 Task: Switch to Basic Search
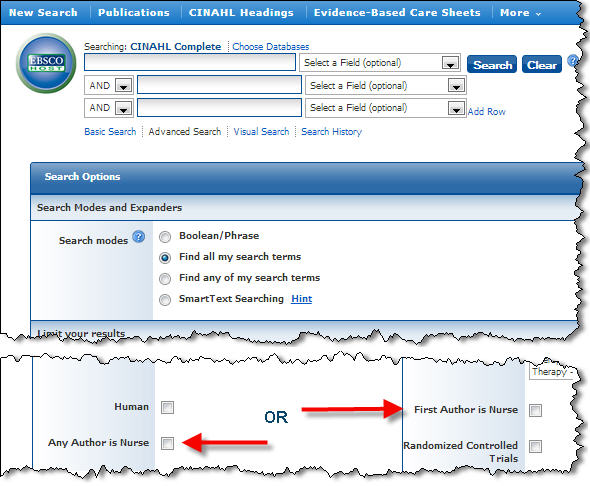(110, 132)
